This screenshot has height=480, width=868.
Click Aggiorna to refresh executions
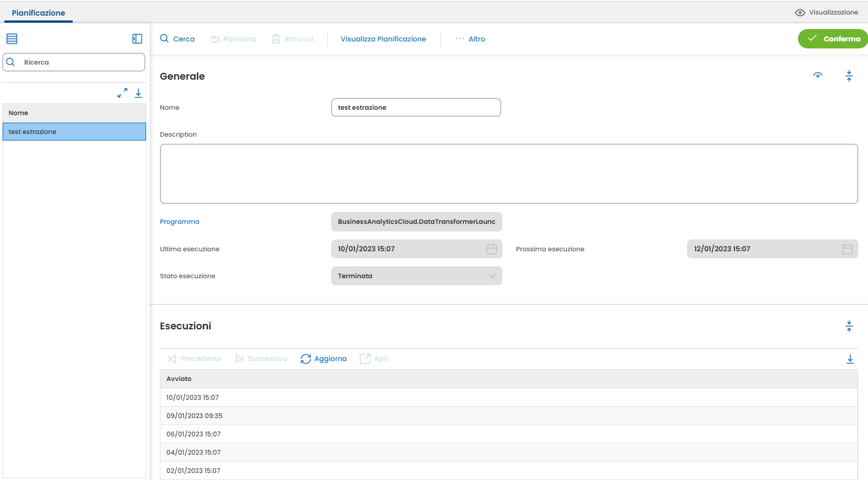click(x=324, y=359)
